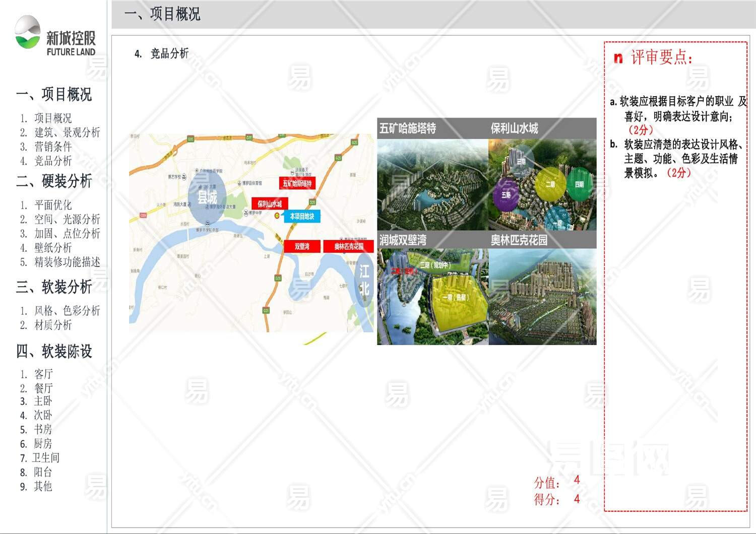Click the yellow 二期 circle on rendering
The image size is (756, 534).
[550, 184]
